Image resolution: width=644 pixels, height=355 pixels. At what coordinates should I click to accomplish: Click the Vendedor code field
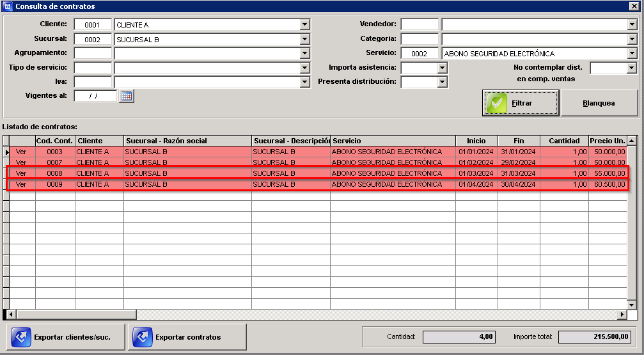pyautogui.click(x=420, y=25)
